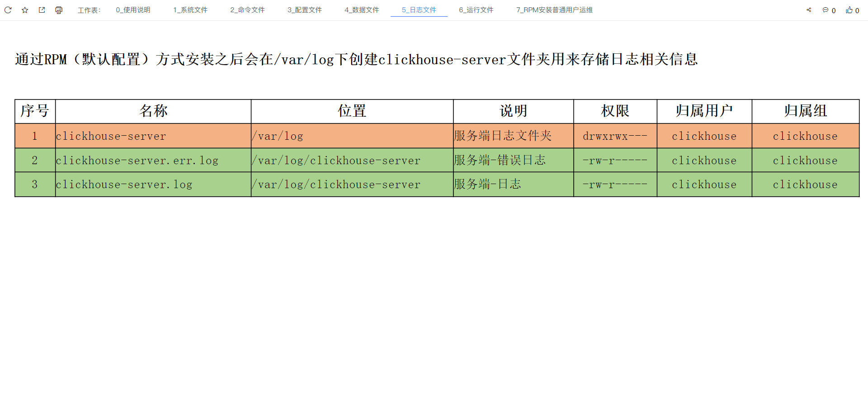Click the 名称 column header
This screenshot has height=398, width=868.
click(153, 111)
